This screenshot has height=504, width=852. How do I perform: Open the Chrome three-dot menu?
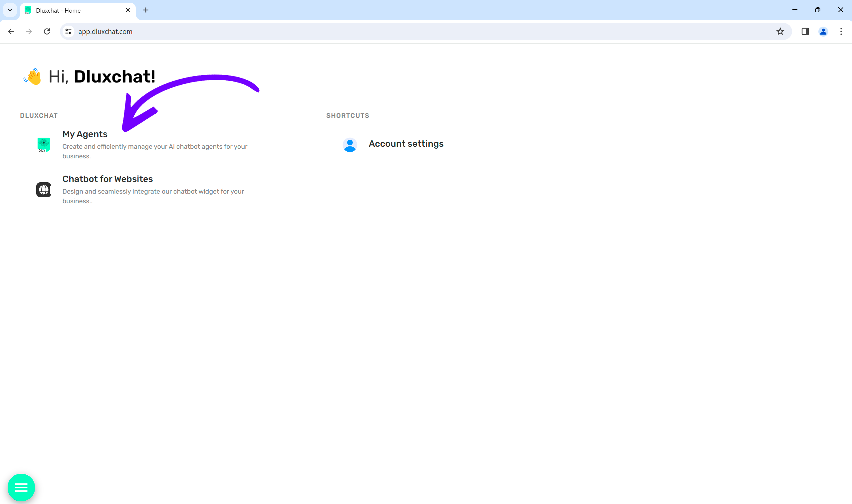pos(841,32)
